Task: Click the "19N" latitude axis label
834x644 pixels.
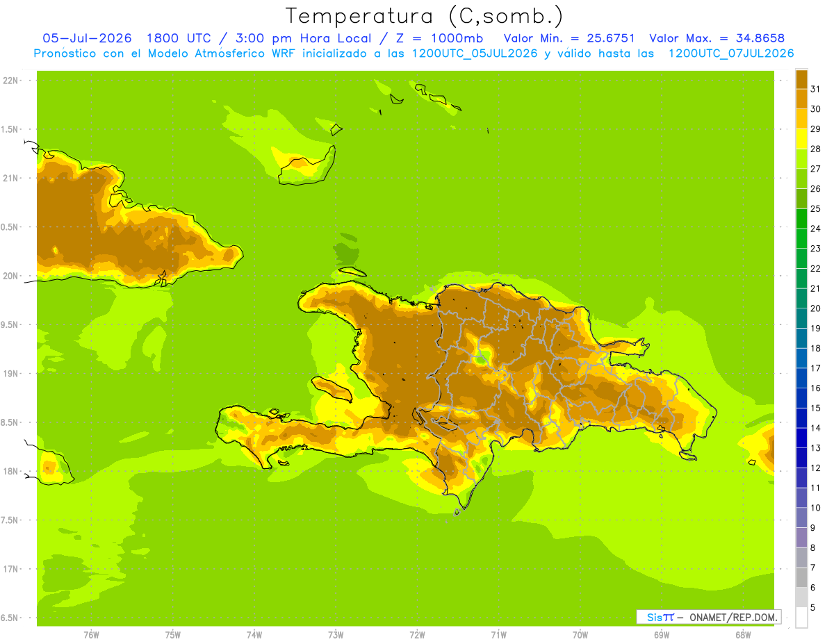Action: [11, 374]
